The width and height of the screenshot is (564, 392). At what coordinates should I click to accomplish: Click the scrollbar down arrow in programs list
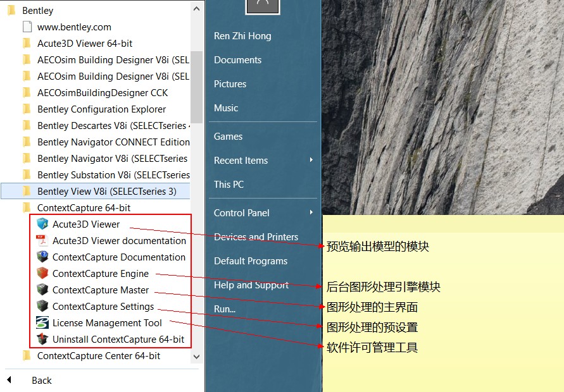(196, 357)
